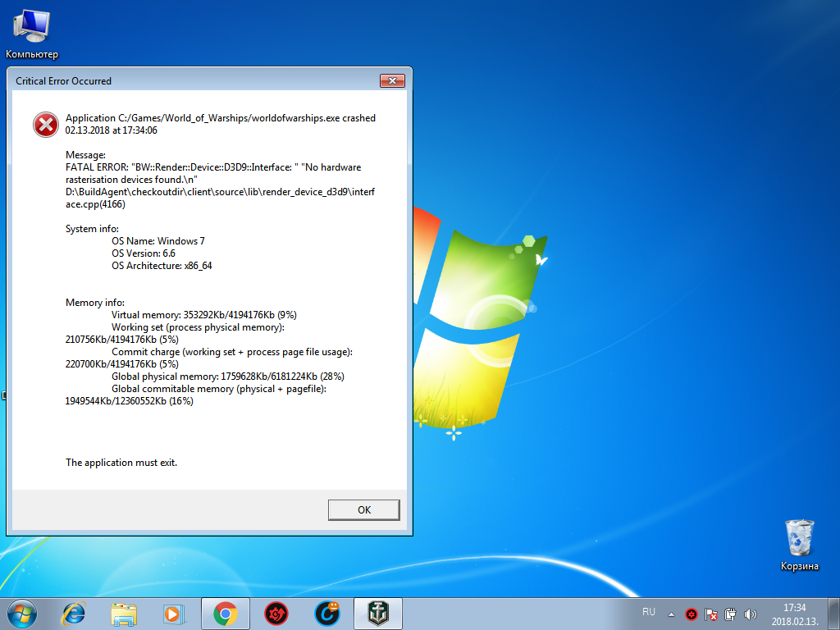Open the red gear taskbar application

coord(276,614)
